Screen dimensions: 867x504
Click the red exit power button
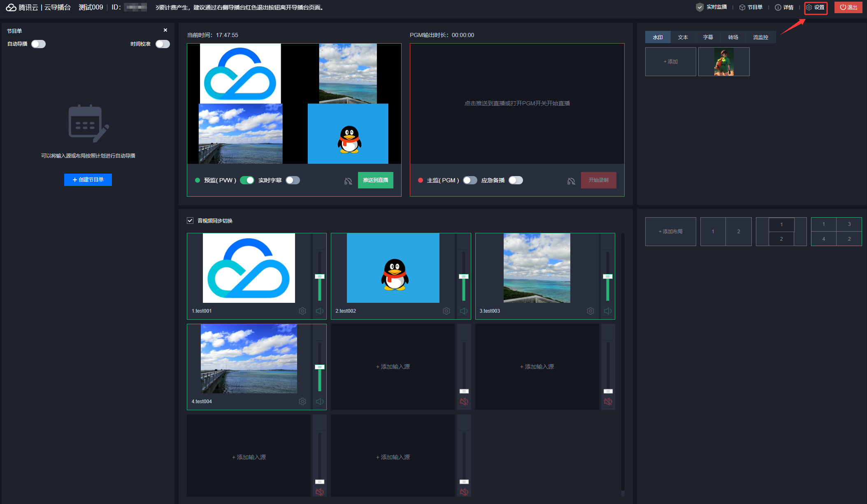tap(848, 7)
